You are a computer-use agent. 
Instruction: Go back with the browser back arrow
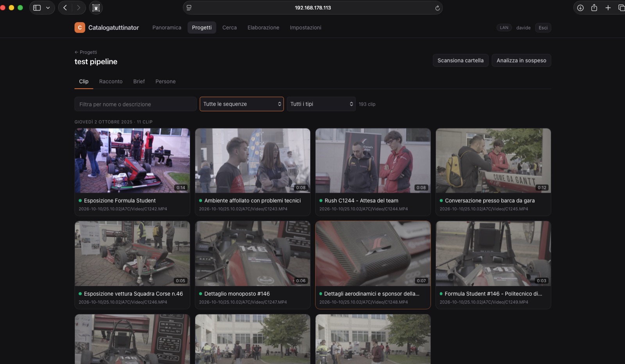pos(65,7)
